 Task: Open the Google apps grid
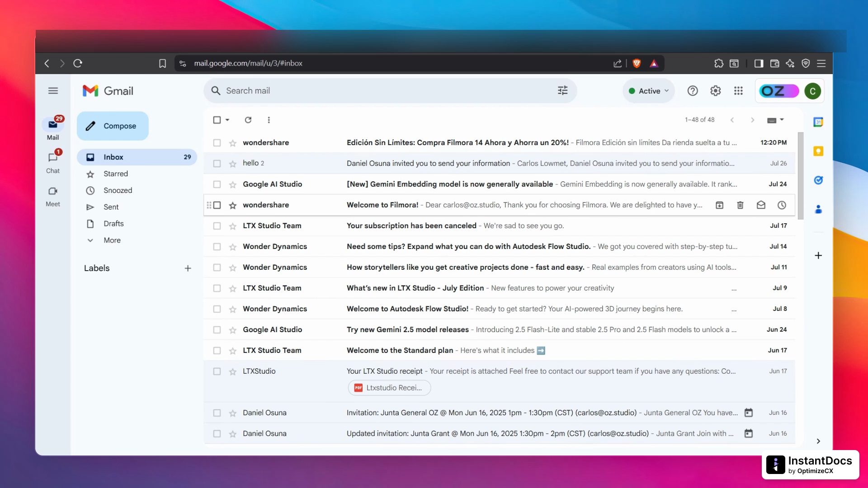point(738,91)
